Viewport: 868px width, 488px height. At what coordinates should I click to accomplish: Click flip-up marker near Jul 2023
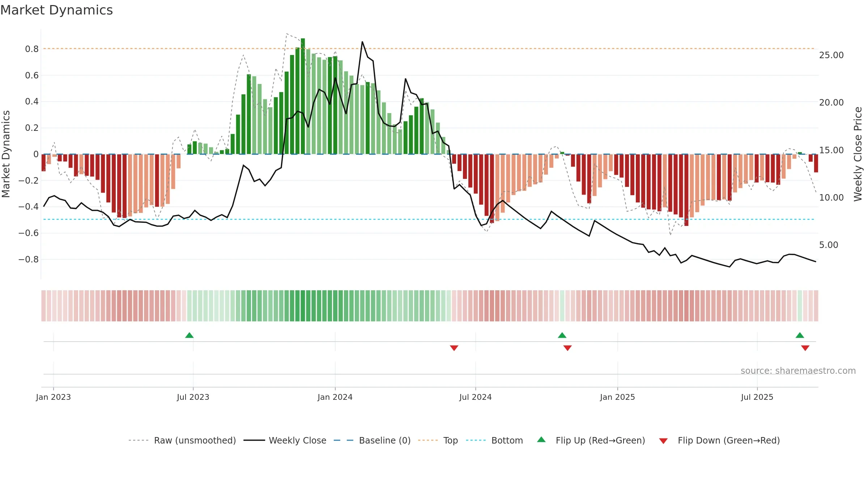click(189, 335)
